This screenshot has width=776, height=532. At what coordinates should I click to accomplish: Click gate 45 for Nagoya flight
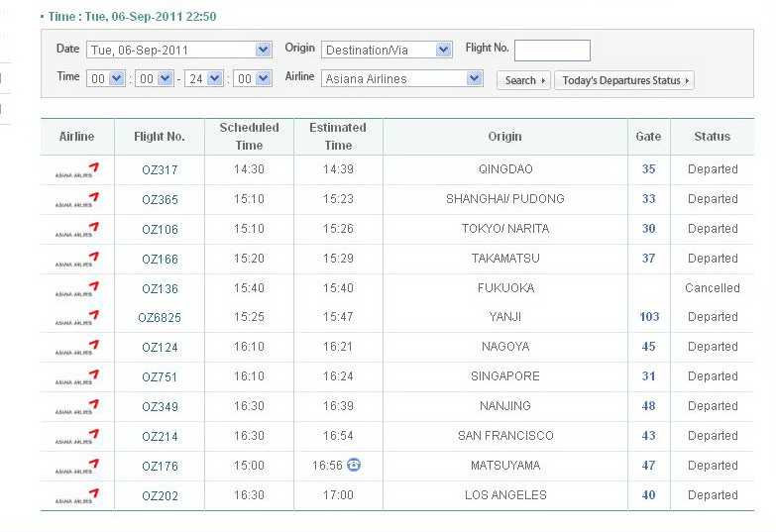649,346
